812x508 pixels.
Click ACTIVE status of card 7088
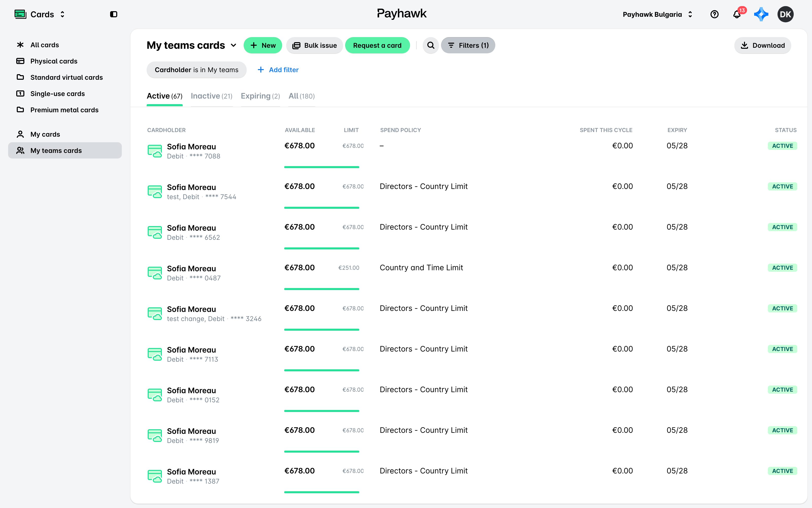[x=783, y=146]
